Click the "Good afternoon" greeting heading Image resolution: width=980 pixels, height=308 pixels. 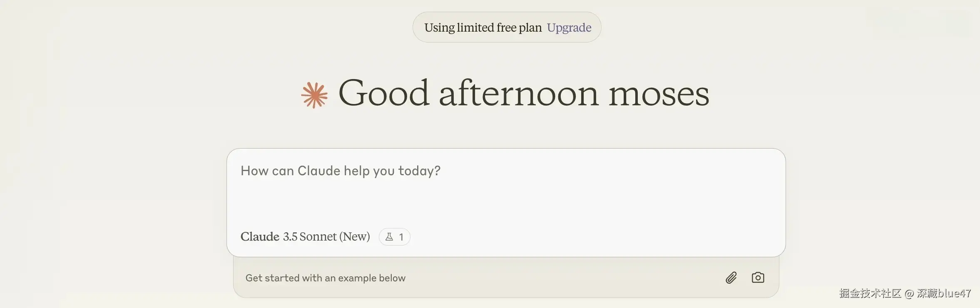click(x=468, y=94)
